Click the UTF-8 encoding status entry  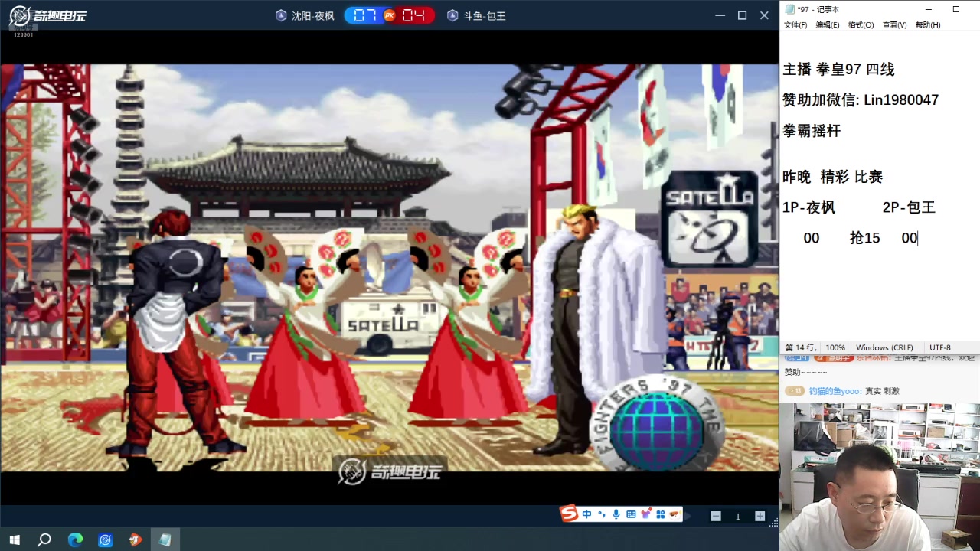click(939, 347)
